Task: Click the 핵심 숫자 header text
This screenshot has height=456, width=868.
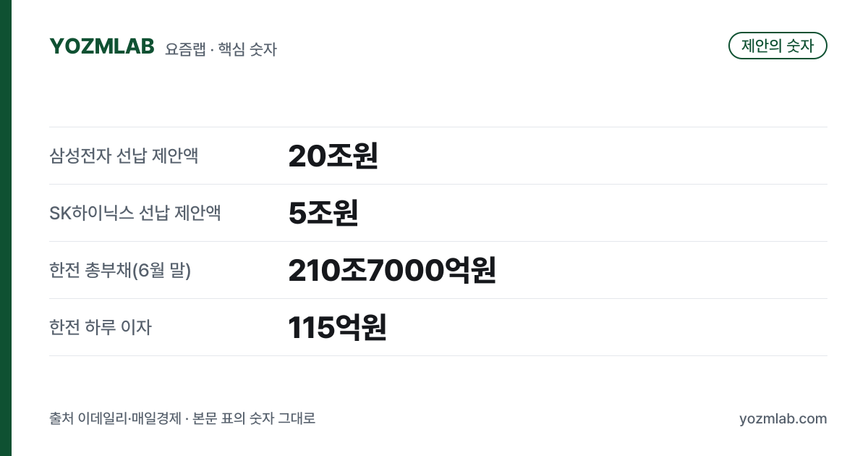Action: 247,49
